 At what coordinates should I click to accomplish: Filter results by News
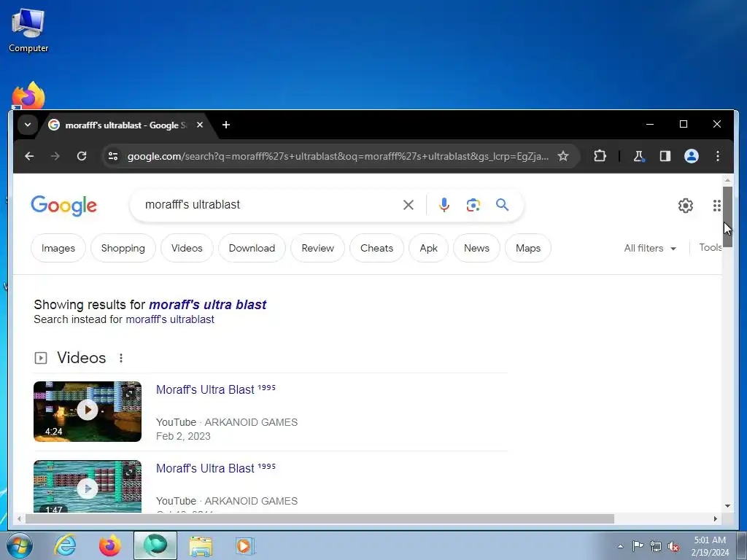coord(476,248)
